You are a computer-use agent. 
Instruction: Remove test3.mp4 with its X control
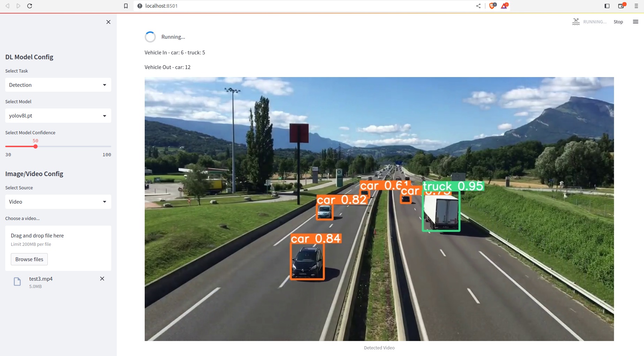102,279
